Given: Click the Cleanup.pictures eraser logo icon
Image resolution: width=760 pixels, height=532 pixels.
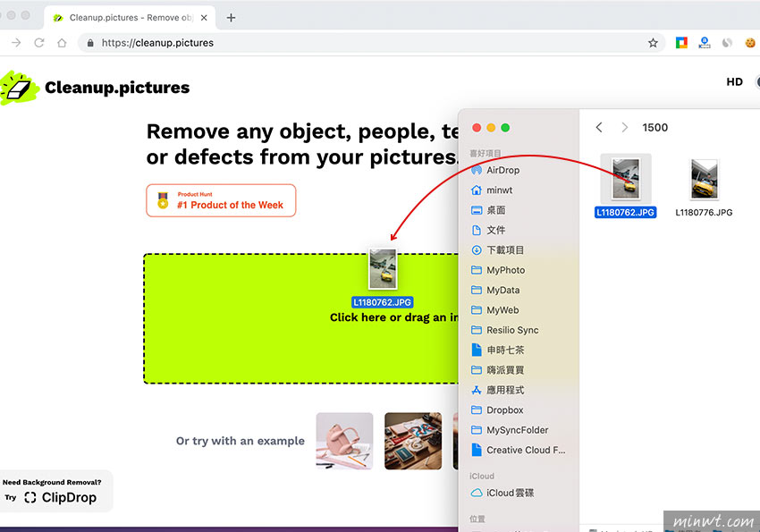Looking at the screenshot, I should [x=19, y=88].
